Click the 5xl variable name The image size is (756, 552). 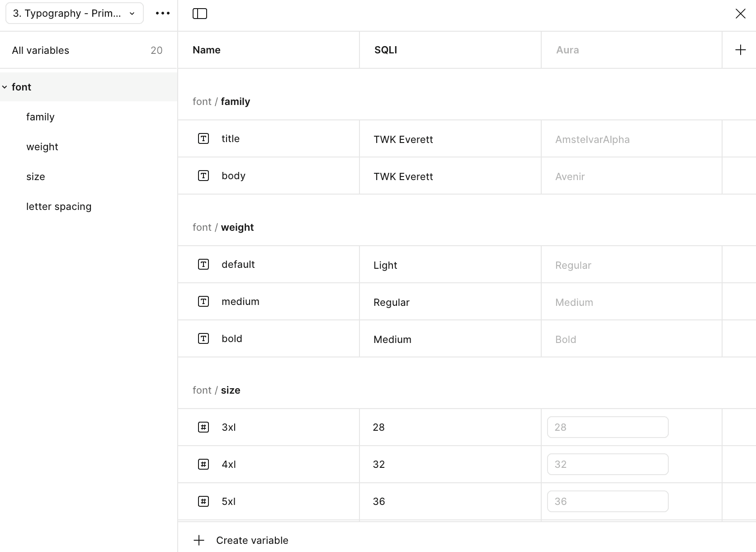pyautogui.click(x=229, y=501)
